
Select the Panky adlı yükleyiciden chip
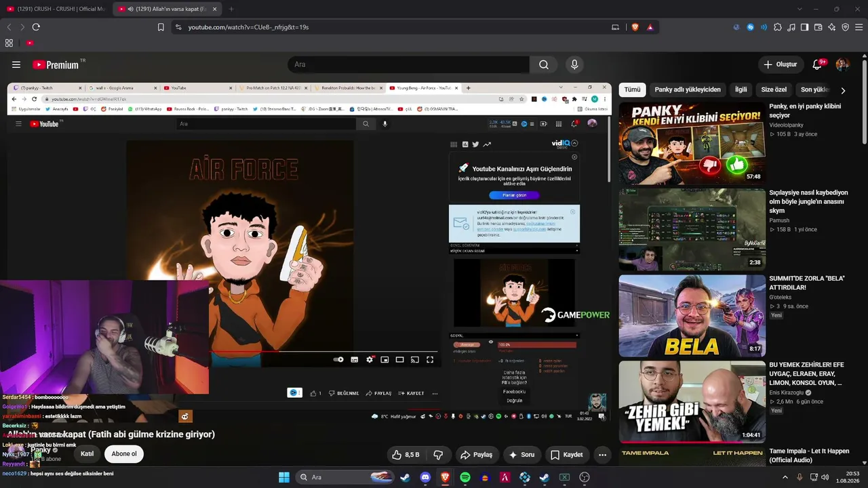point(688,89)
